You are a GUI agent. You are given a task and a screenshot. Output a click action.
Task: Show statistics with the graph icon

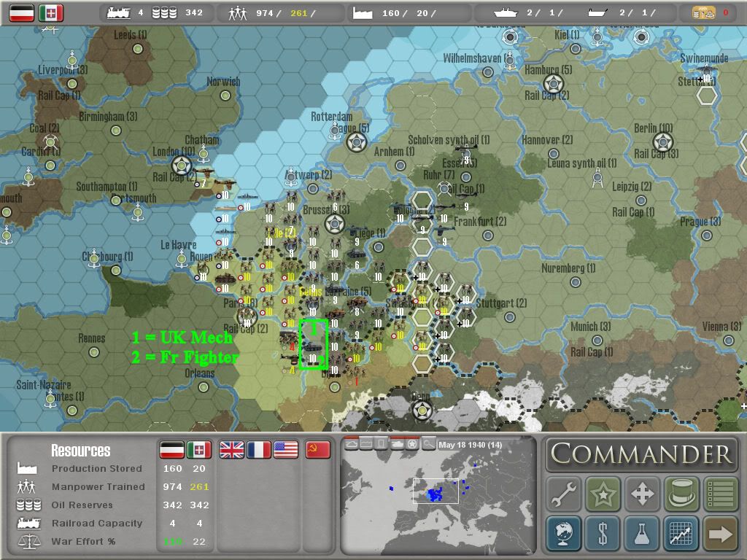pyautogui.click(x=681, y=534)
